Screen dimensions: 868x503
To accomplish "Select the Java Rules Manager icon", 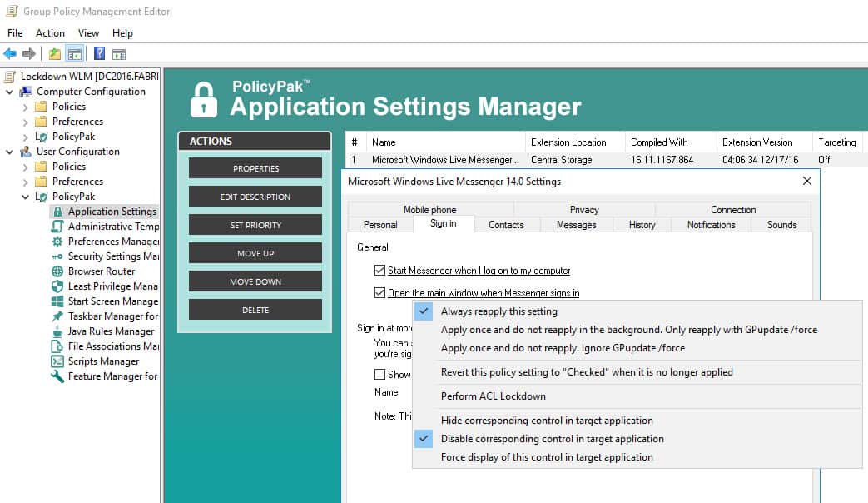I will point(57,331).
